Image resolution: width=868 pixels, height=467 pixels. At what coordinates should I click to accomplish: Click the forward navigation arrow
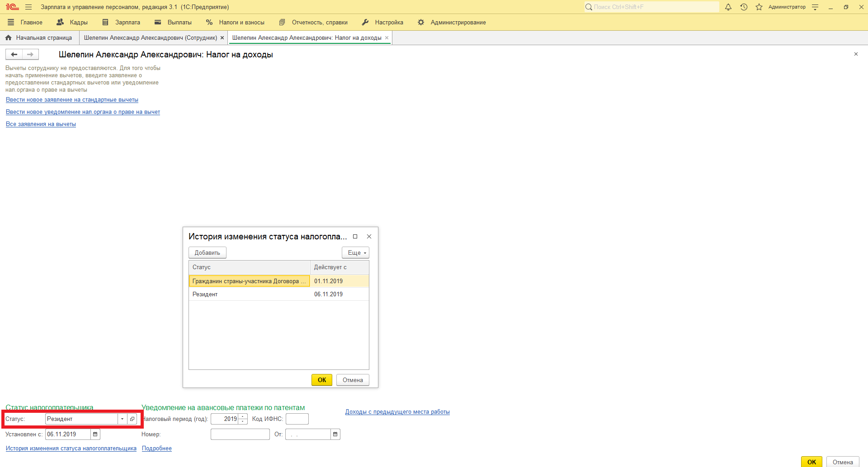[x=30, y=55]
